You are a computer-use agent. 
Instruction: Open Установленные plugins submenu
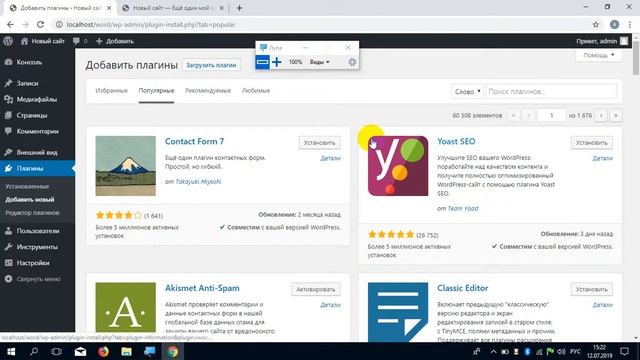(x=27, y=186)
